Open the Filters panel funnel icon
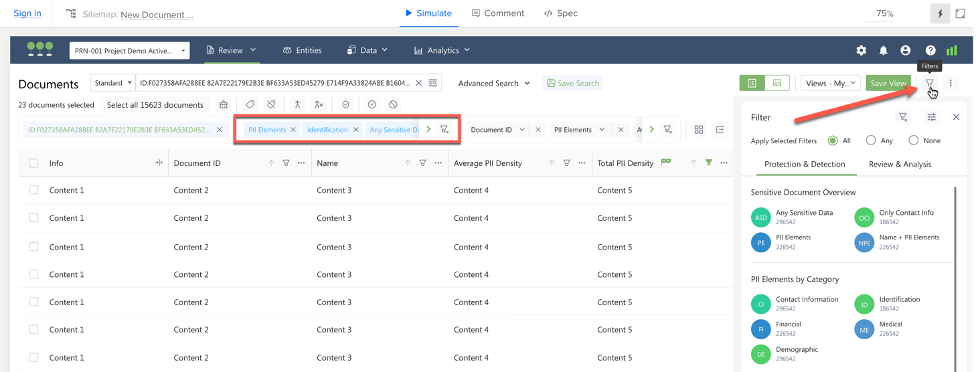This screenshot has height=372, width=980. (x=929, y=83)
